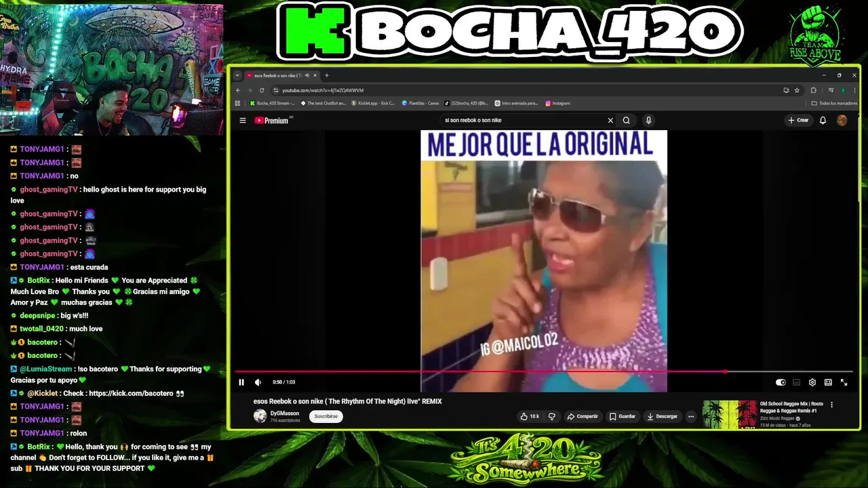Image resolution: width=868 pixels, height=488 pixels.
Task: Open Instagram bookmark
Action: [x=557, y=104]
